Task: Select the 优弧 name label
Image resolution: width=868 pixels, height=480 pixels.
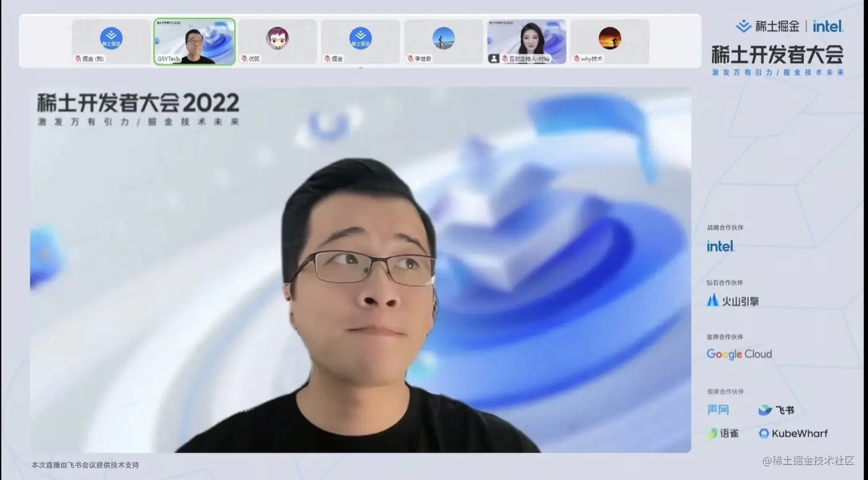Action: pos(254,59)
